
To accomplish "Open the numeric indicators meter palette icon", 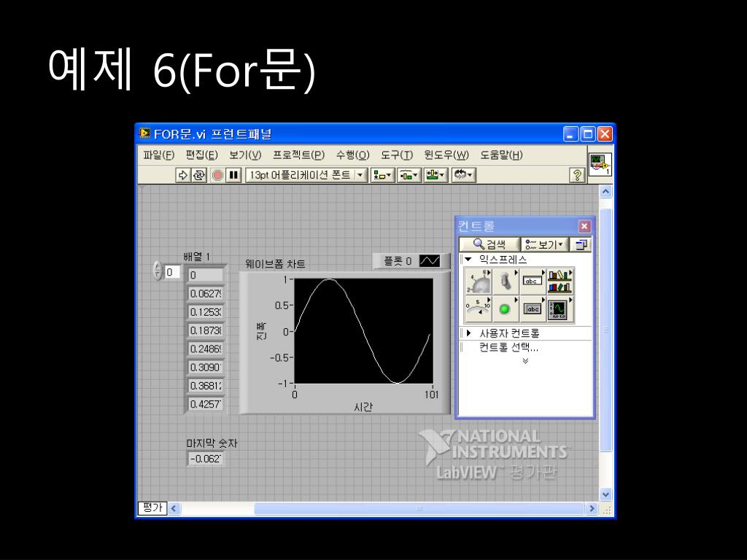I will click(x=479, y=309).
